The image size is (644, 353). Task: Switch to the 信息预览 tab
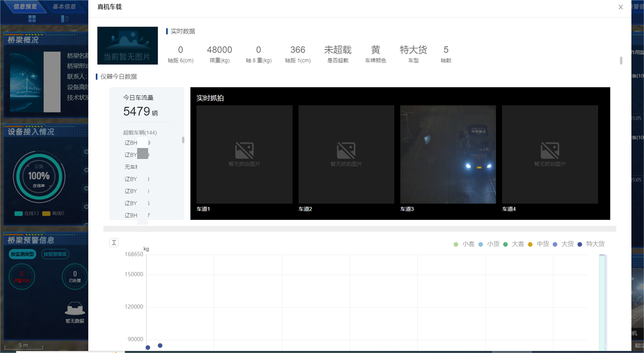coord(25,7)
